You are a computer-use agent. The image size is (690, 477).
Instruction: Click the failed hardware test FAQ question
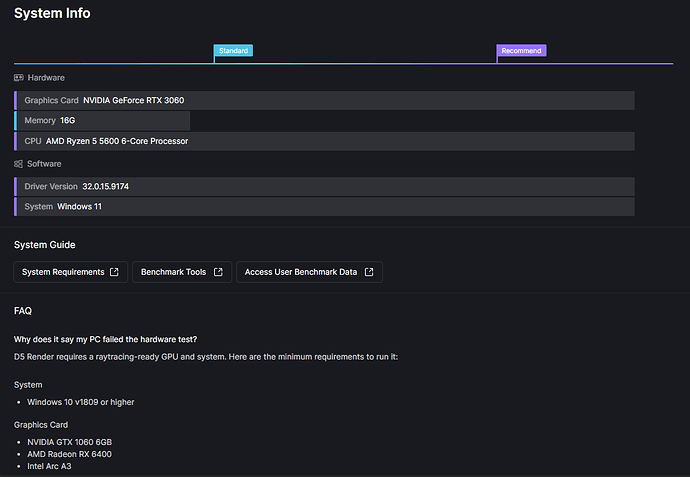click(112, 339)
